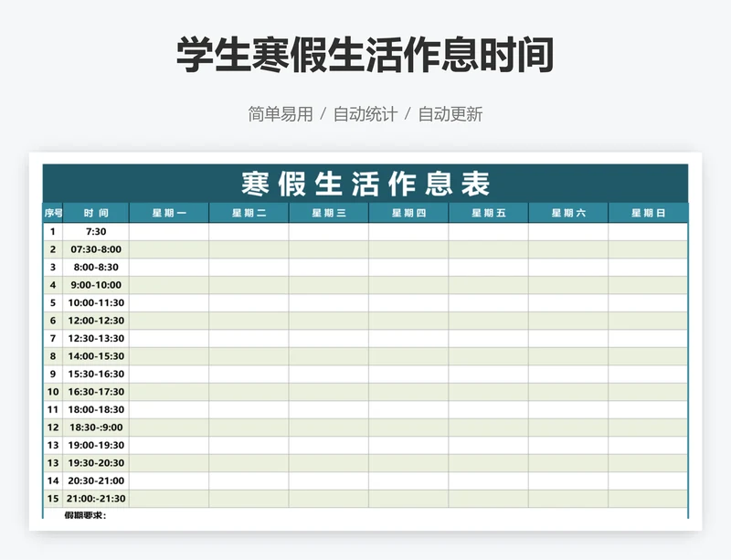Click the 18:30-:9:00 time cell
This screenshot has width=731, height=560.
click(x=96, y=428)
